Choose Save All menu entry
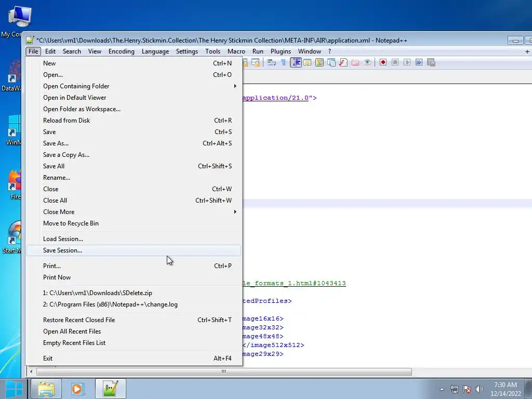The width and height of the screenshot is (532, 399). pyautogui.click(x=134, y=166)
